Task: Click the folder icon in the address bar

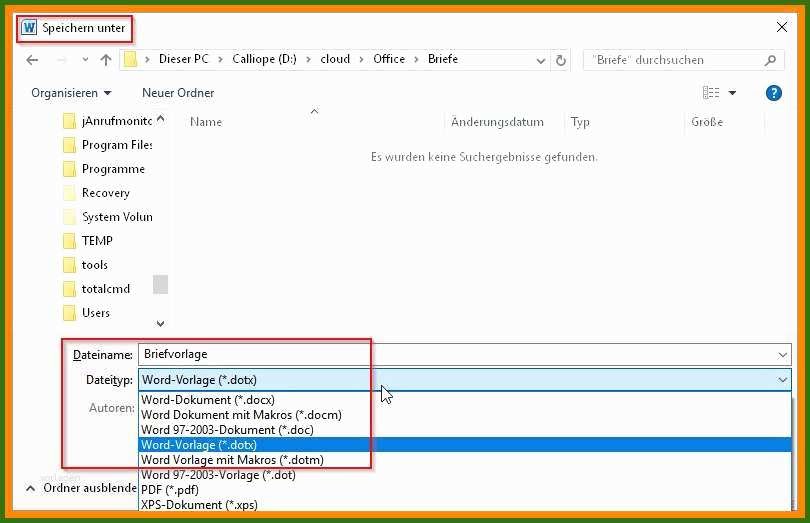Action: (131, 59)
